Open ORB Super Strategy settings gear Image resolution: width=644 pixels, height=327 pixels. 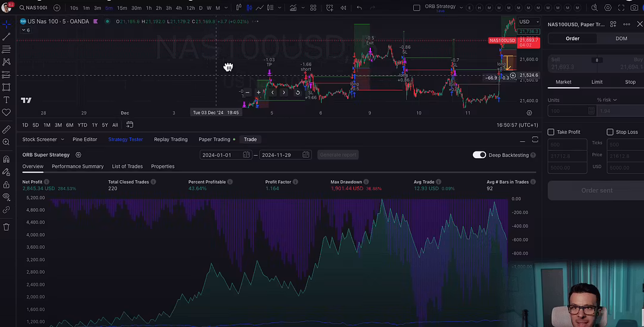78,155
